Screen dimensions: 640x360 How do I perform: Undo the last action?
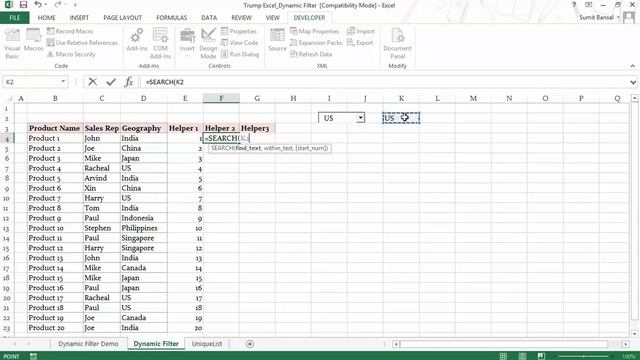pos(38,5)
